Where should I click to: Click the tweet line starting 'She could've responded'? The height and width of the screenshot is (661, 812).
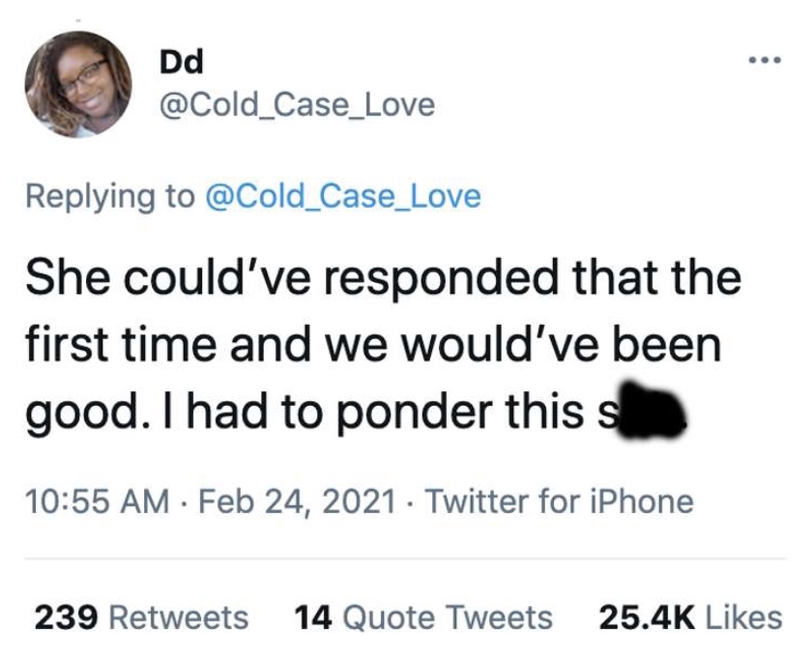pos(383,278)
